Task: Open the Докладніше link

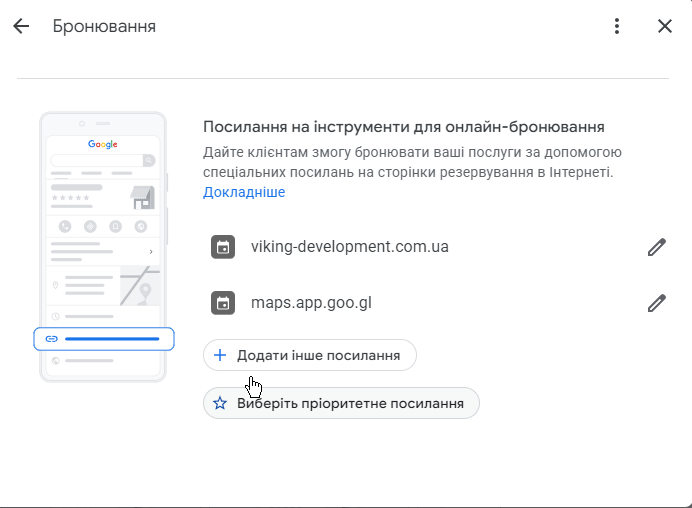Action: point(244,192)
